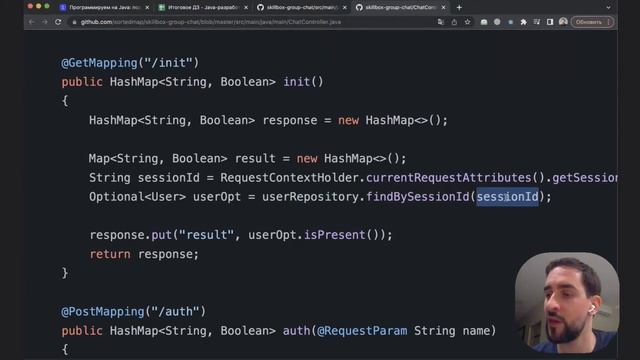
Task: Toggle the browser side panel icon
Action: [550, 22]
